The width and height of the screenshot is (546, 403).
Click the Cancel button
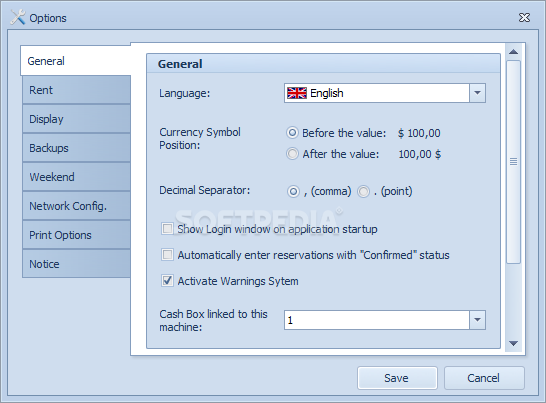pos(484,378)
